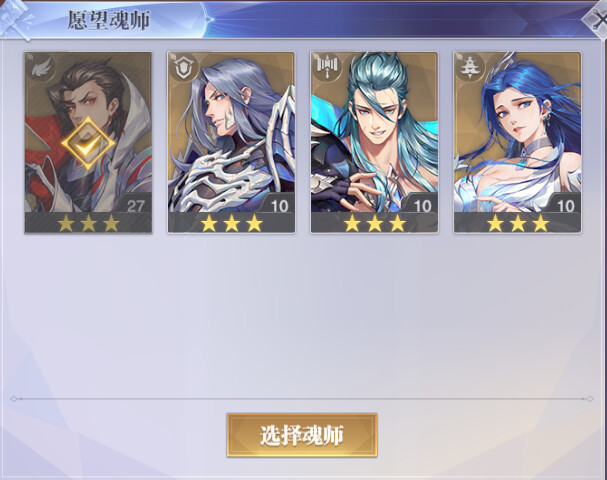Click the shield class icon on the silver-haired card
This screenshot has width=607, height=480.
184,68
